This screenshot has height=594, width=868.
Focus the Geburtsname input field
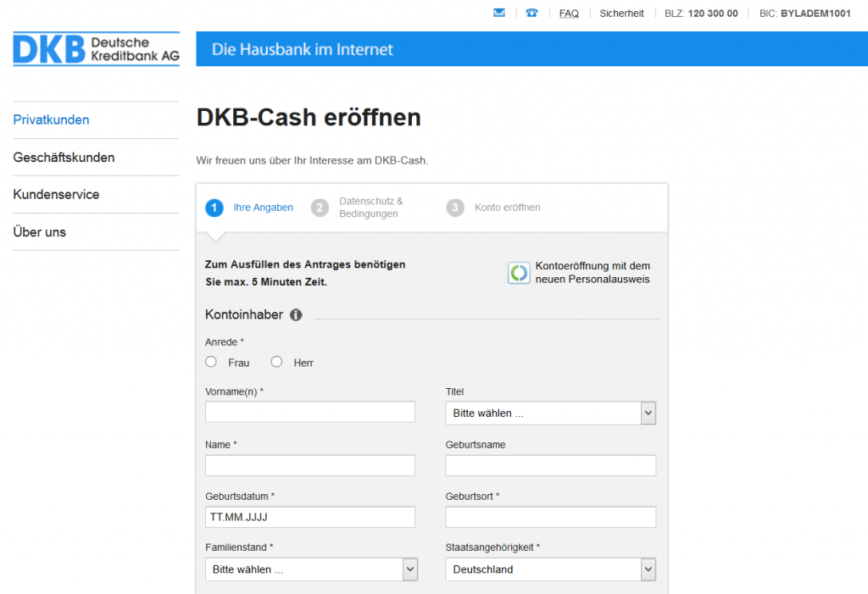click(x=551, y=465)
